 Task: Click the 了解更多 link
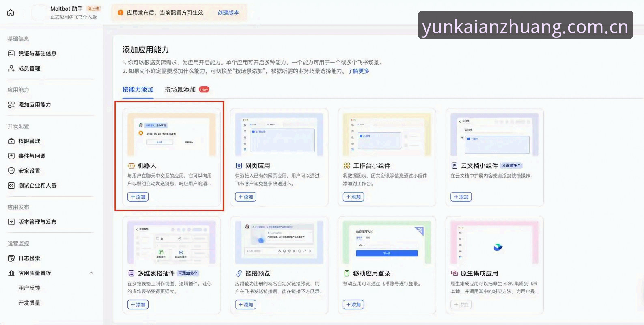coord(358,71)
